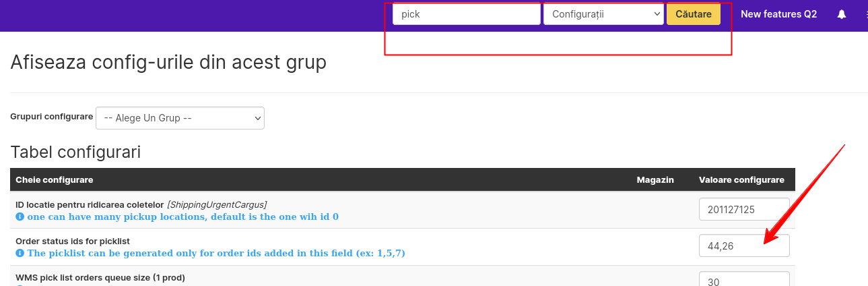Edit the WMS queue size field 30
The height and width of the screenshot is (286, 868).
click(x=744, y=279)
